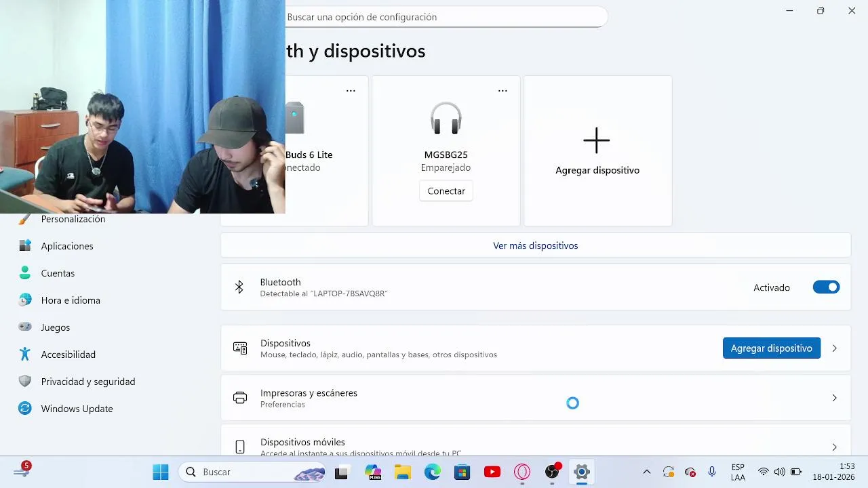Viewport: 868px width, 488px height.
Task: Click the 'Emparejado' status text
Action: [x=446, y=167]
